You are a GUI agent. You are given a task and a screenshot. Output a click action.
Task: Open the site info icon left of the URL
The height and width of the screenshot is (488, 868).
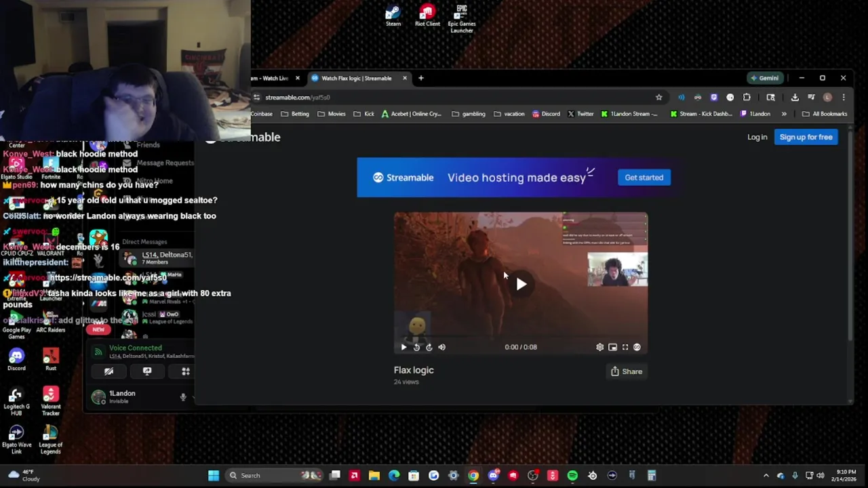[x=257, y=97]
